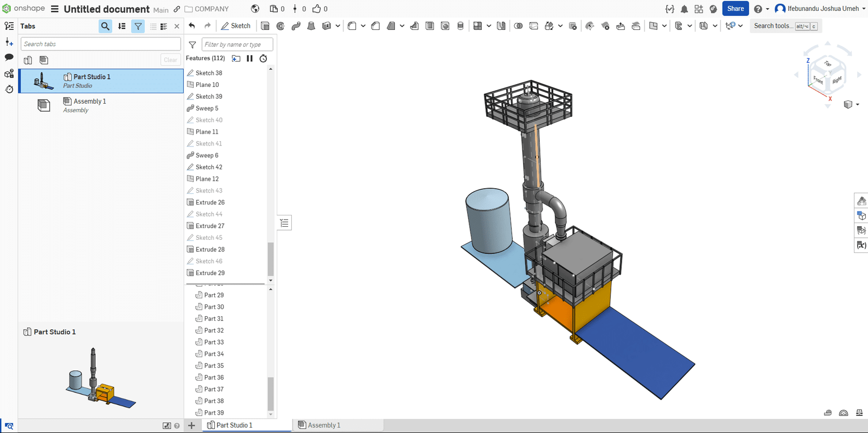Pause feature regeneration with the pause button
Screen dimensions: 868x433
(250, 58)
